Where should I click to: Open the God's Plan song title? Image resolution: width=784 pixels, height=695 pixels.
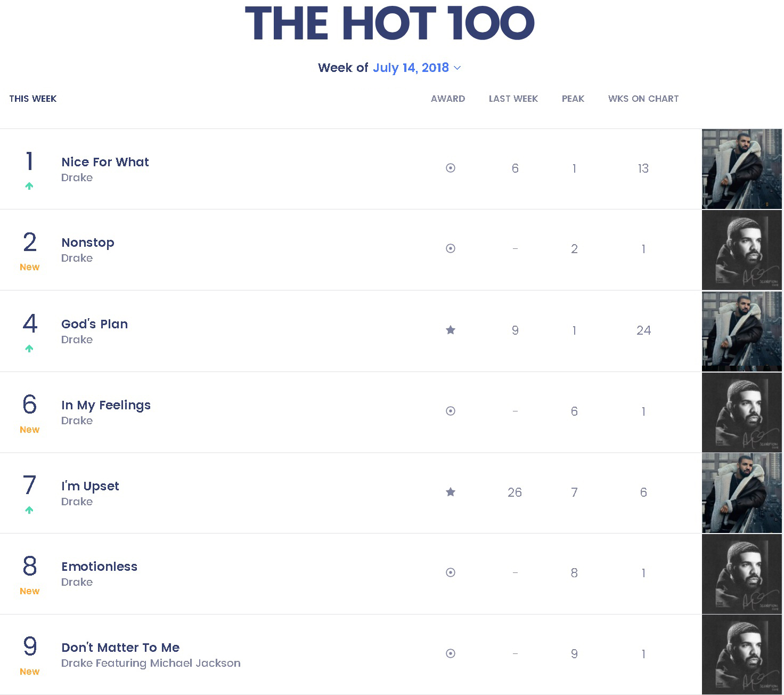tap(94, 324)
